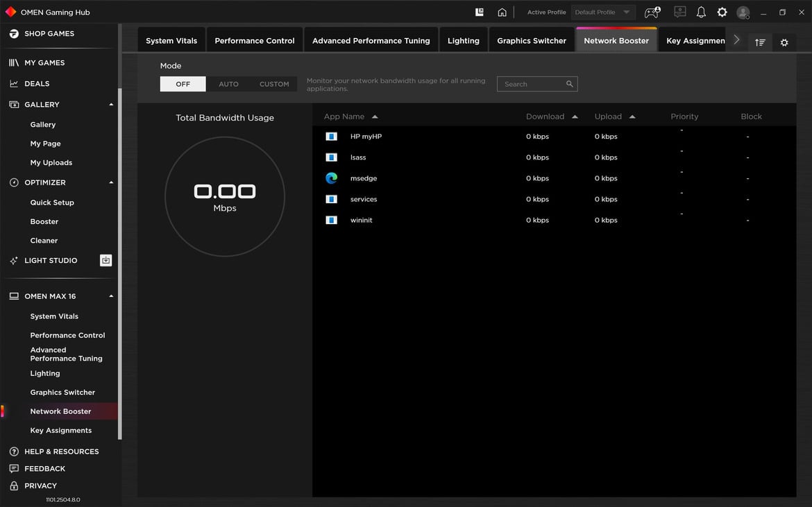Screen dimensions: 812x507
Task: Click the Feedback chat icon
Action: (x=14, y=468)
